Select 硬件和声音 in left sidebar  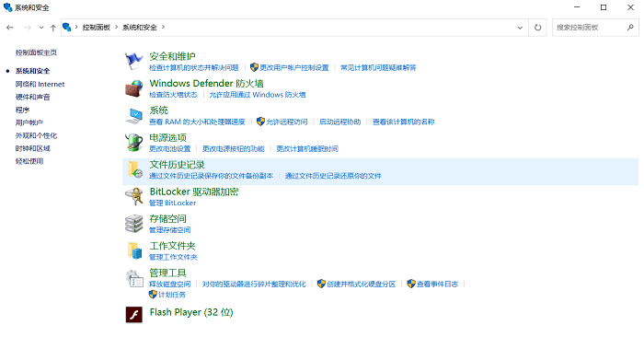click(x=32, y=97)
